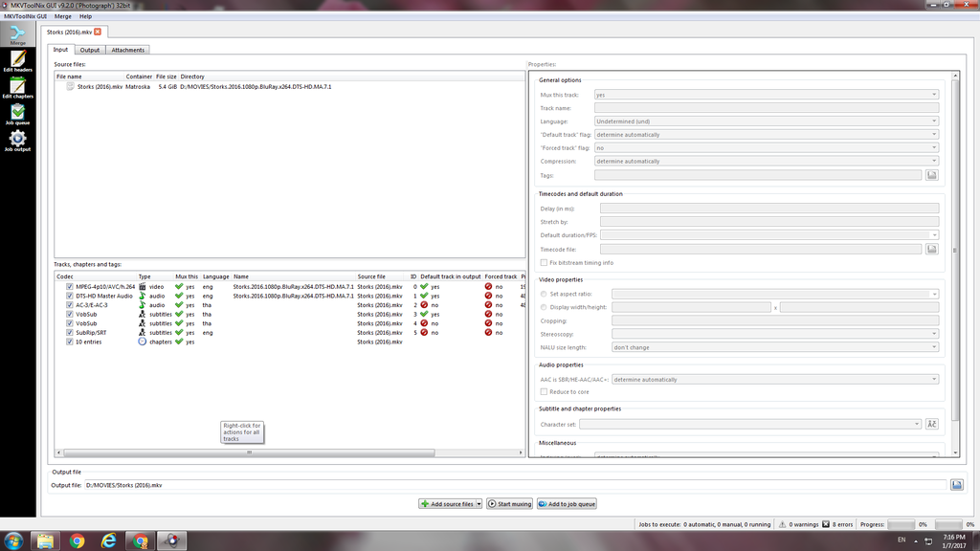Uncheck DTS-HD Master Audio track checkbox

pyautogui.click(x=69, y=297)
